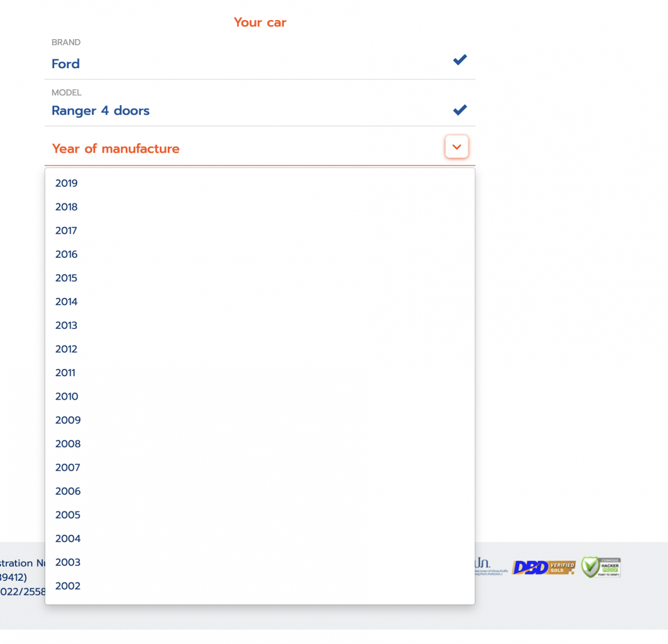
Task: Select 2019 from the year list
Action: (x=260, y=183)
